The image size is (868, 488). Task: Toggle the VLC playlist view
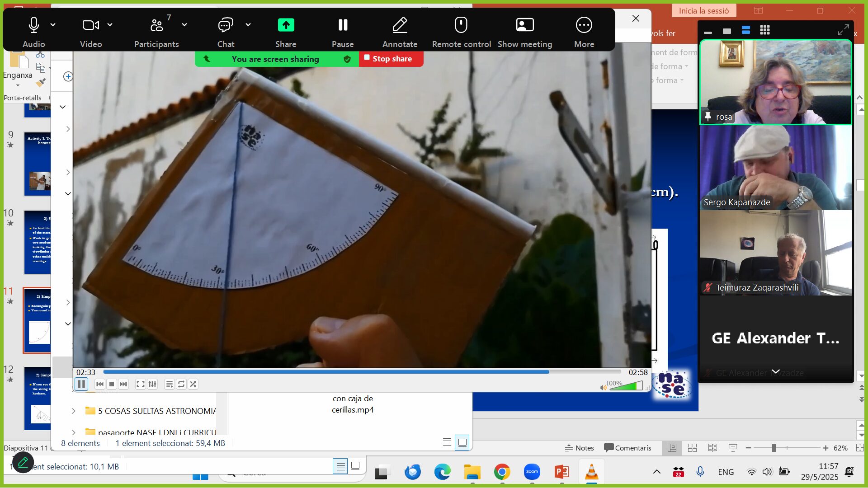click(170, 384)
